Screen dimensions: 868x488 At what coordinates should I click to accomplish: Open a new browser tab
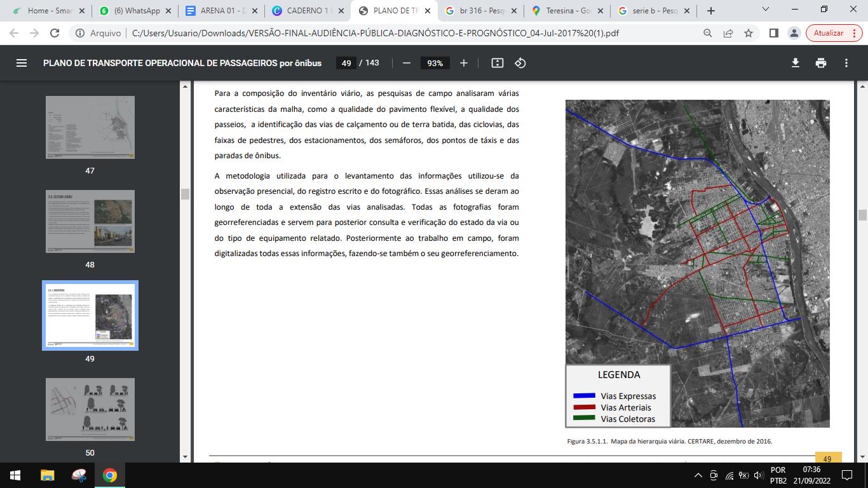click(711, 11)
